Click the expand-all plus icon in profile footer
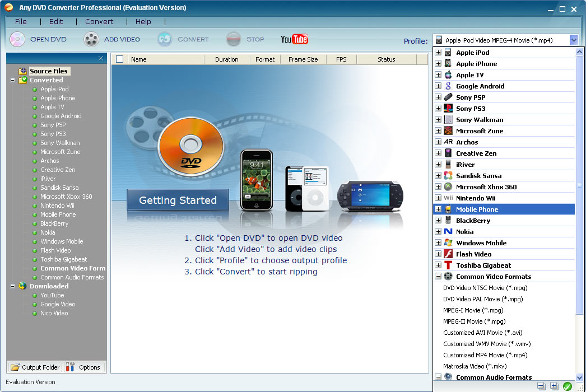 554,386
